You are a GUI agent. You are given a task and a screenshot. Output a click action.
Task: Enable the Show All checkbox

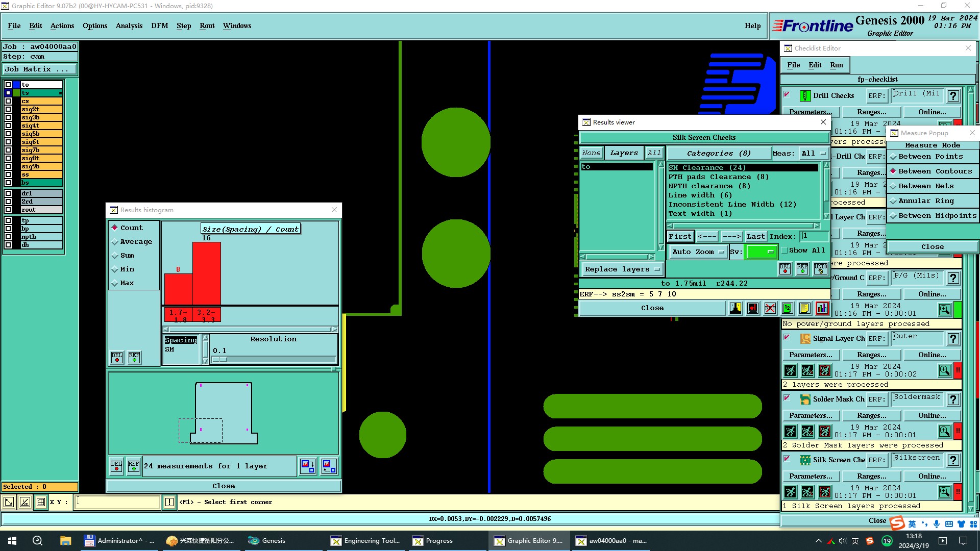pos(785,251)
